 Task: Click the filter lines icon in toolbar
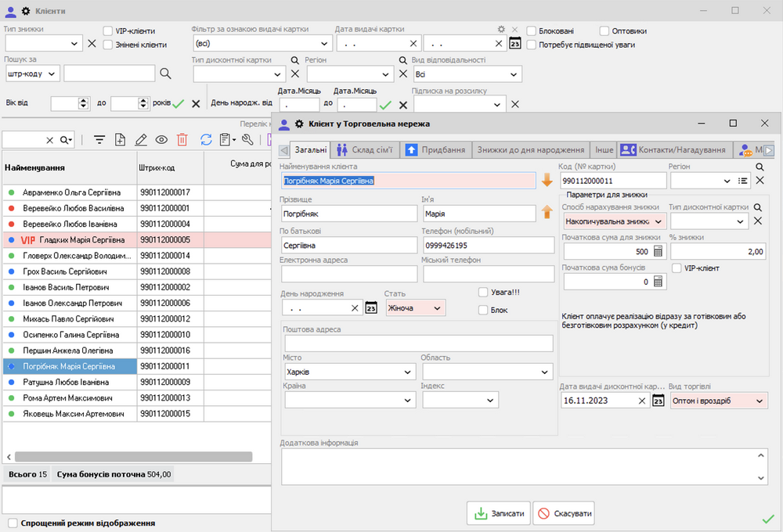tap(99, 140)
